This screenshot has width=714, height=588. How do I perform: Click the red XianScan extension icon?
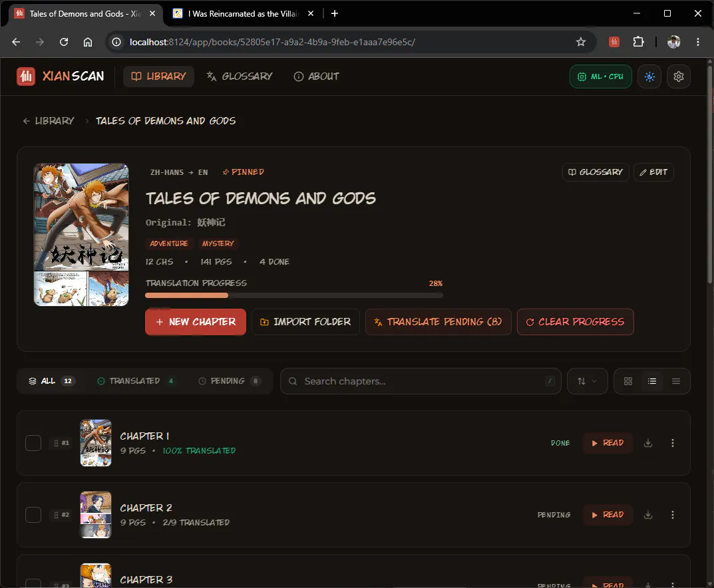pos(614,42)
